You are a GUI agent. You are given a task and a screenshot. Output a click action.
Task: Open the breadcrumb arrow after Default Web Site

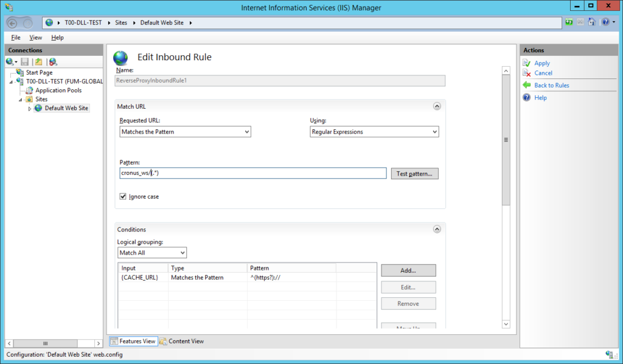pyautogui.click(x=190, y=23)
